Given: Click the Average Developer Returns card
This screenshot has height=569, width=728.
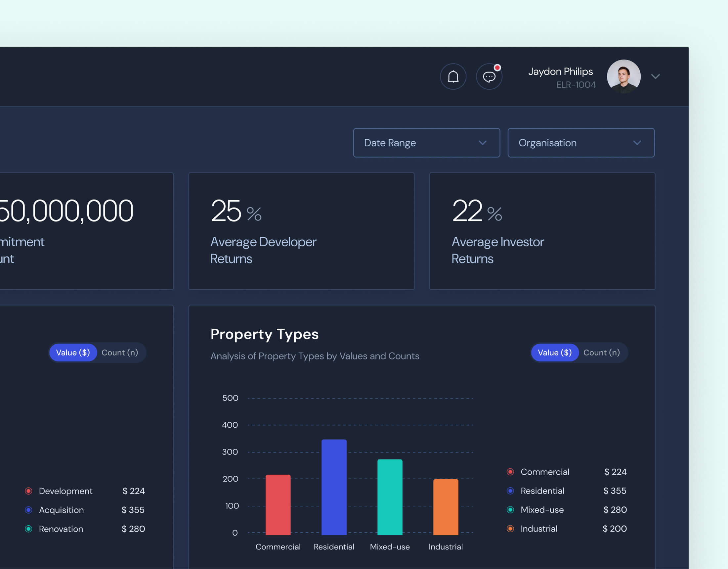Looking at the screenshot, I should 301,231.
